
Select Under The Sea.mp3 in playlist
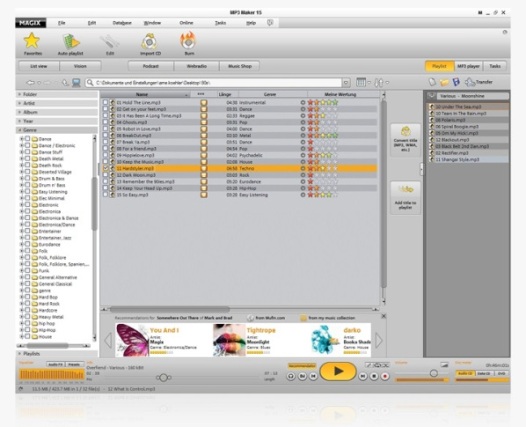(468, 107)
